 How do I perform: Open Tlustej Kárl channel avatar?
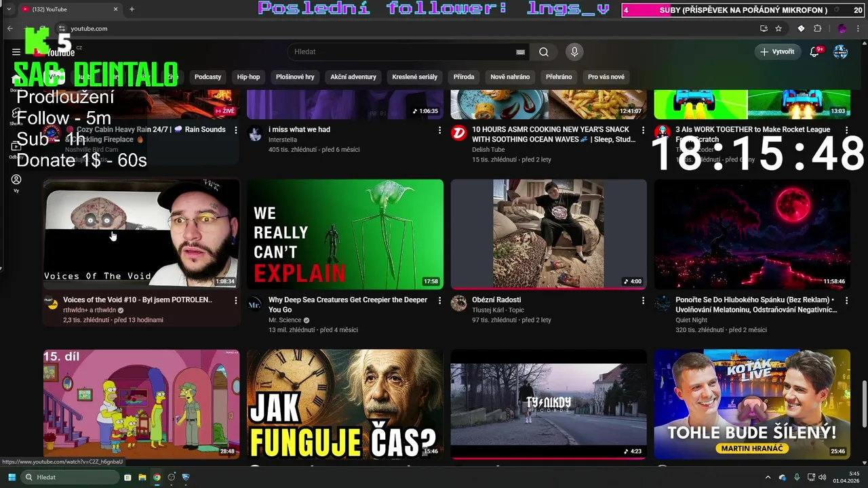click(458, 304)
